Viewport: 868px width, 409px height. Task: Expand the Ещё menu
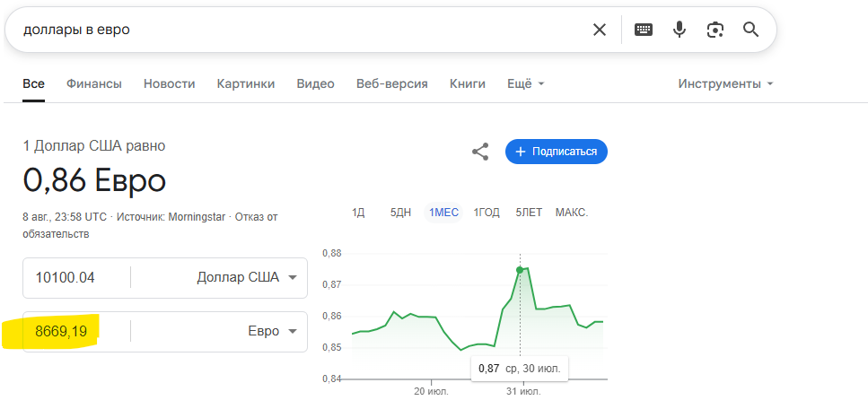525,83
